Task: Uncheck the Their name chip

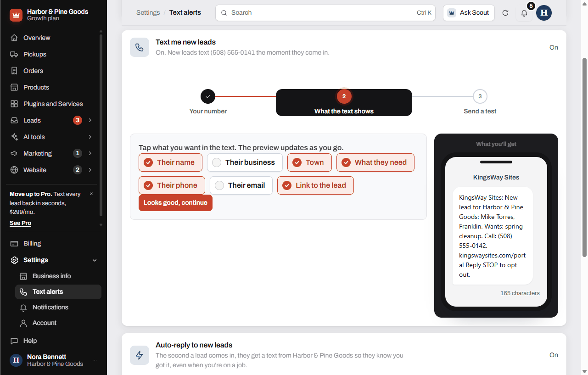Action: tap(169, 162)
